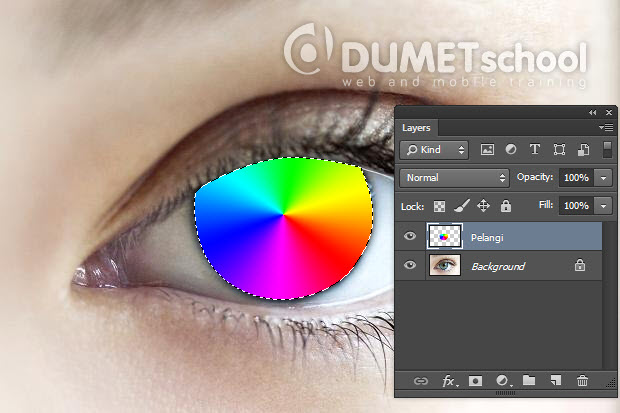Add a layer style with fx icon

[x=450, y=381]
